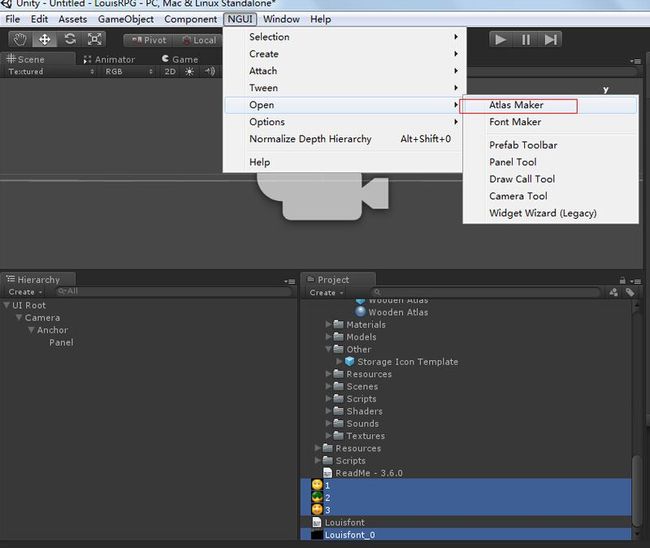Select the Rotate tool
Screen dimensions: 650x548
[x=70, y=40]
